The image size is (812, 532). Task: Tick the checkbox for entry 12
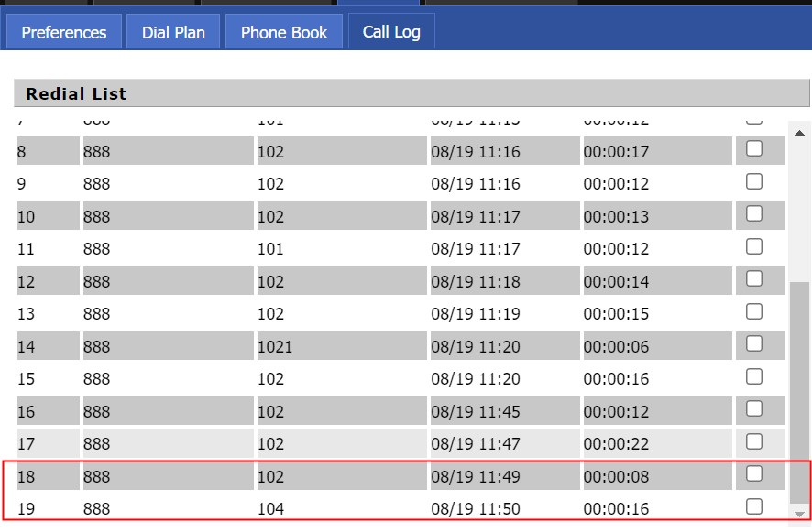[754, 279]
